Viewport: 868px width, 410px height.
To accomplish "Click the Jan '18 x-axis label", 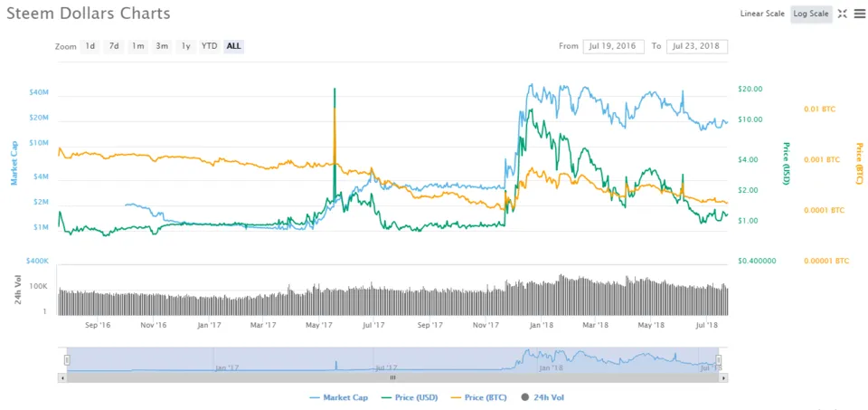I will tap(542, 325).
